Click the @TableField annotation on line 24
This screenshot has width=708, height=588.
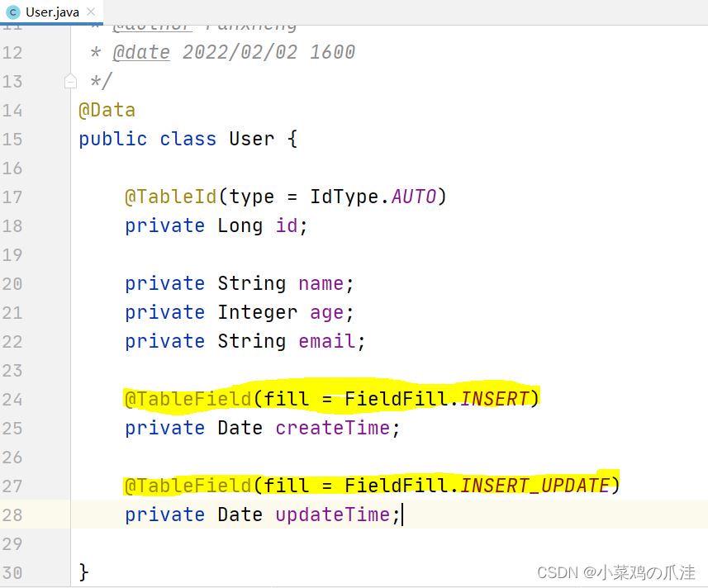coord(188,399)
